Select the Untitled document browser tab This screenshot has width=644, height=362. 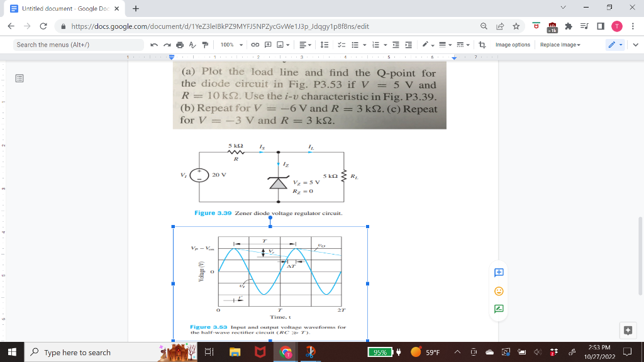65,8
